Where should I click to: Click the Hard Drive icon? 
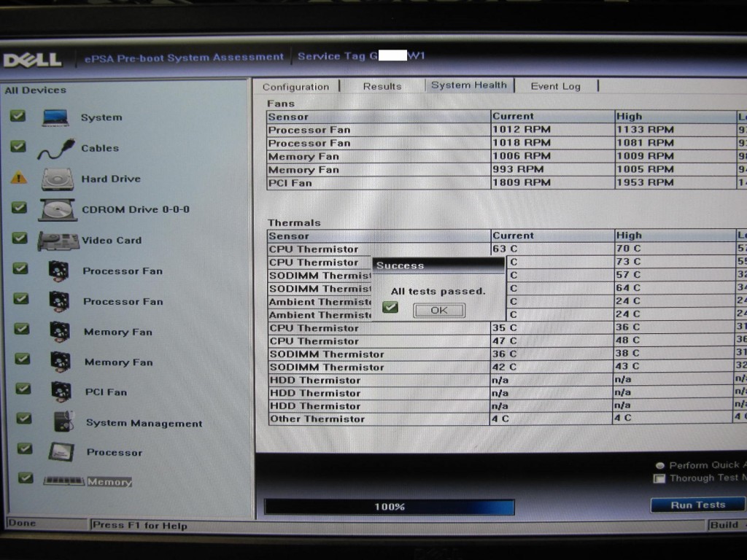[57, 179]
